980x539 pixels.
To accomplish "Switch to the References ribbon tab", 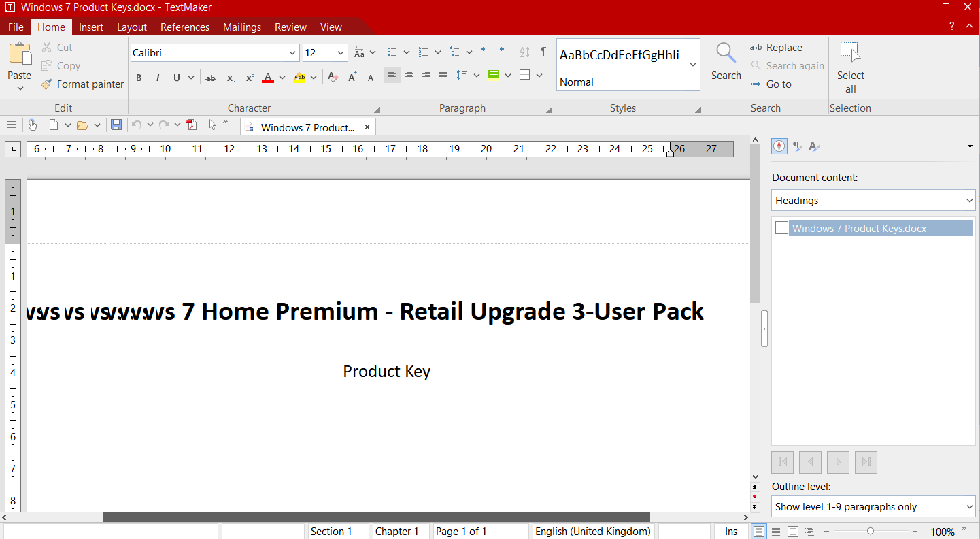I will 184,27.
